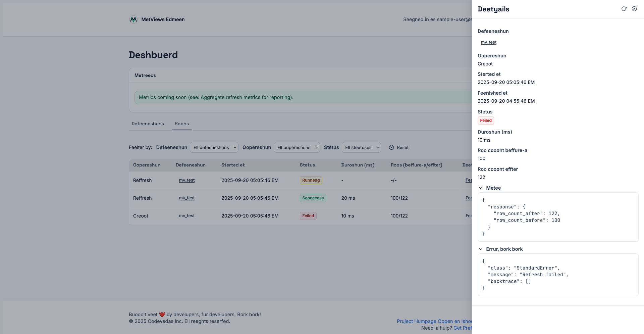
Task: Click mv_test link in Creoot row
Action: coord(187,216)
